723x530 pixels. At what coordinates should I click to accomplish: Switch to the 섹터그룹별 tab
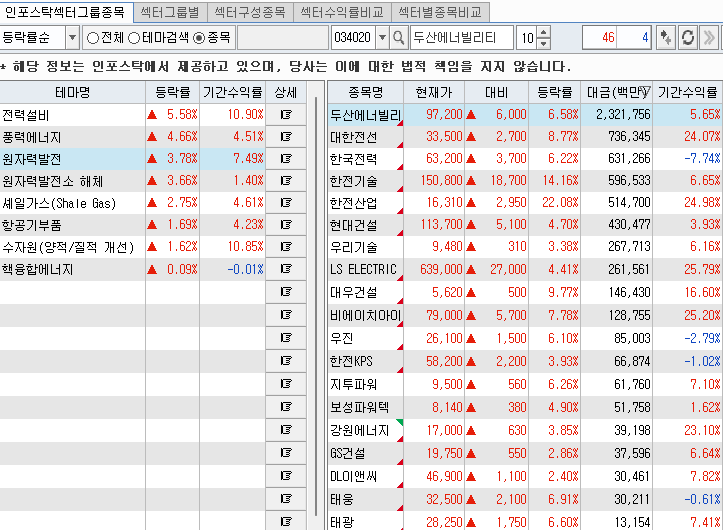(170, 12)
